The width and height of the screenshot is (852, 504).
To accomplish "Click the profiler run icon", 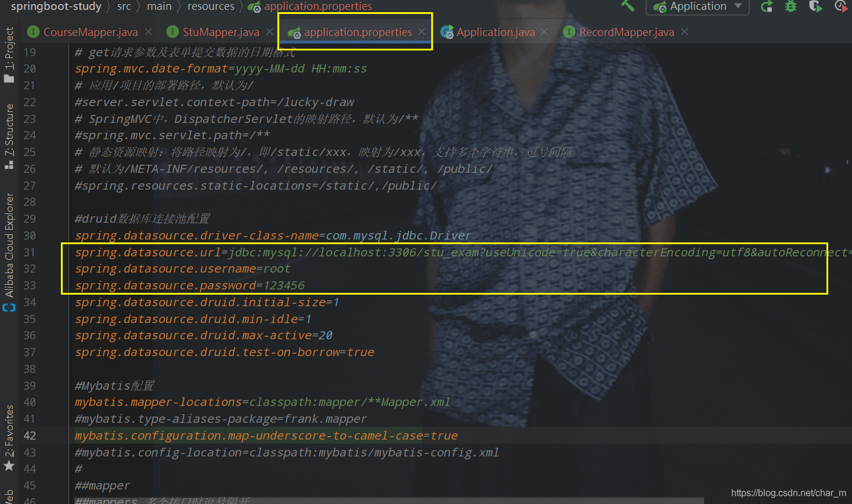I will tap(840, 6).
